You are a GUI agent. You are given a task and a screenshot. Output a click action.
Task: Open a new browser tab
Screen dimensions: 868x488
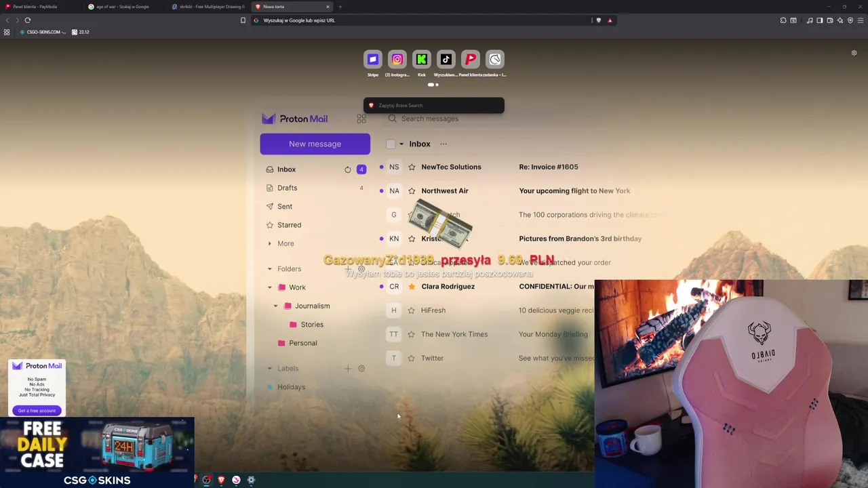[340, 7]
